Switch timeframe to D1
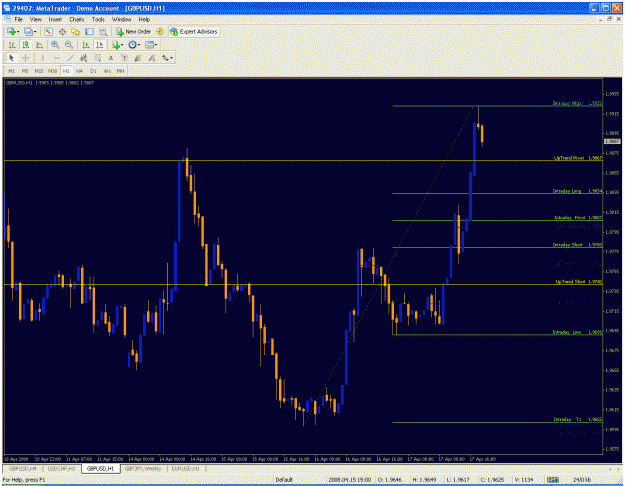Image resolution: width=625 pixels, height=486 pixels. coord(93,71)
